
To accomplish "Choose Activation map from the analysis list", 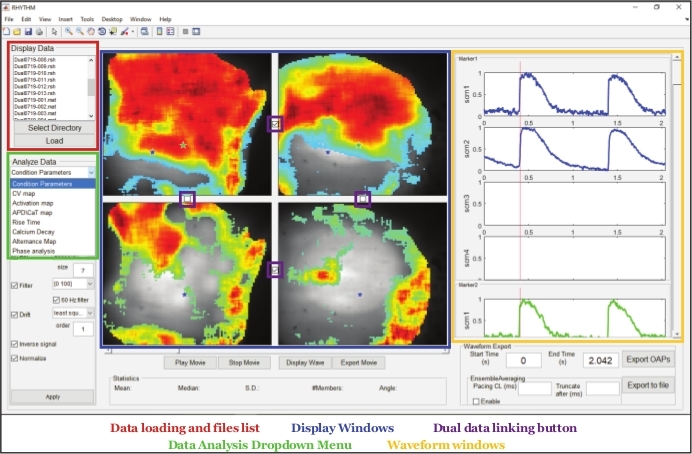I will [53, 203].
